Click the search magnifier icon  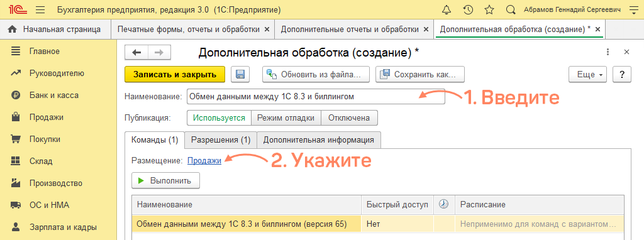[x=511, y=9]
